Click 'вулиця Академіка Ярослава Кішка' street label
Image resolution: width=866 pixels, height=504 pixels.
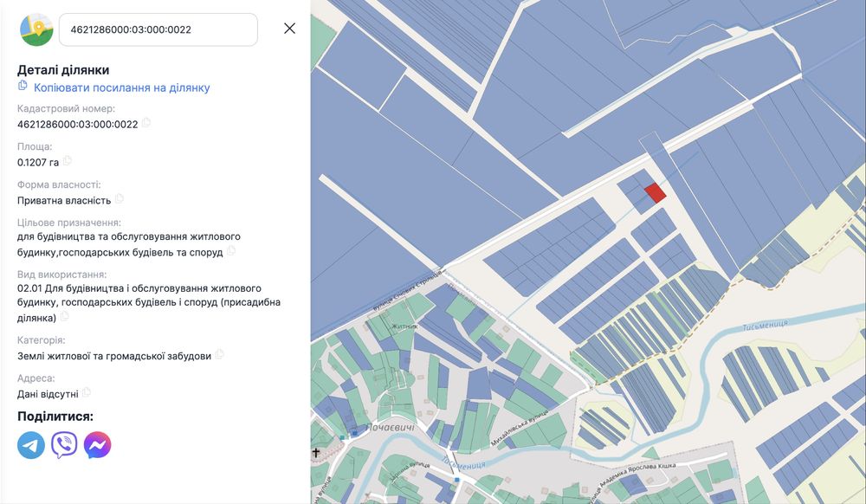(x=630, y=483)
